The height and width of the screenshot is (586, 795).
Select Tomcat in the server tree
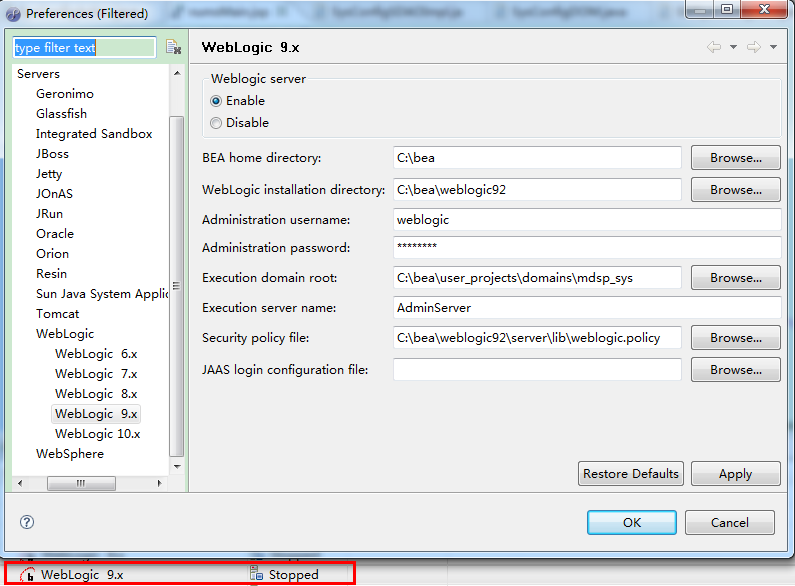click(57, 314)
